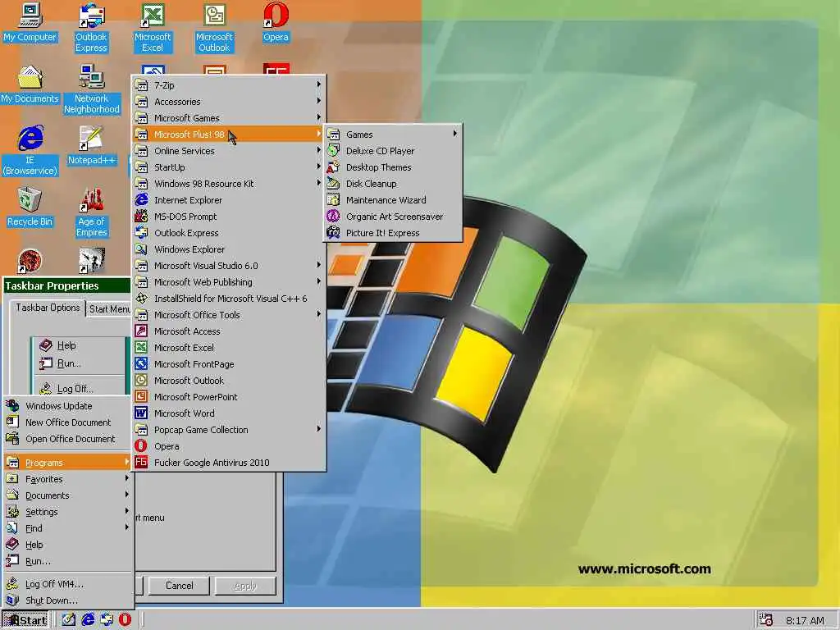
Task: Open Windows Explorer from Programs
Action: 230,249
